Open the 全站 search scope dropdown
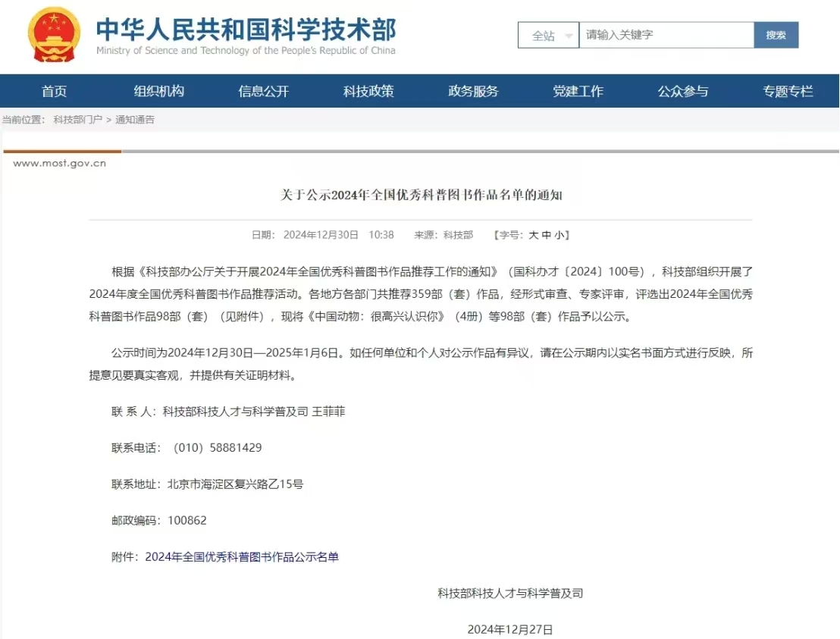This screenshot has width=840, height=639. pyautogui.click(x=548, y=36)
